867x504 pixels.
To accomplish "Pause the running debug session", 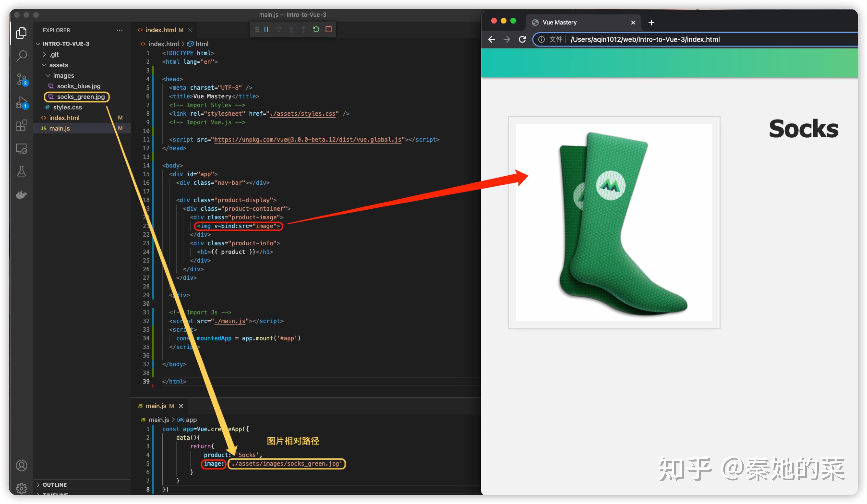I will tap(266, 29).
